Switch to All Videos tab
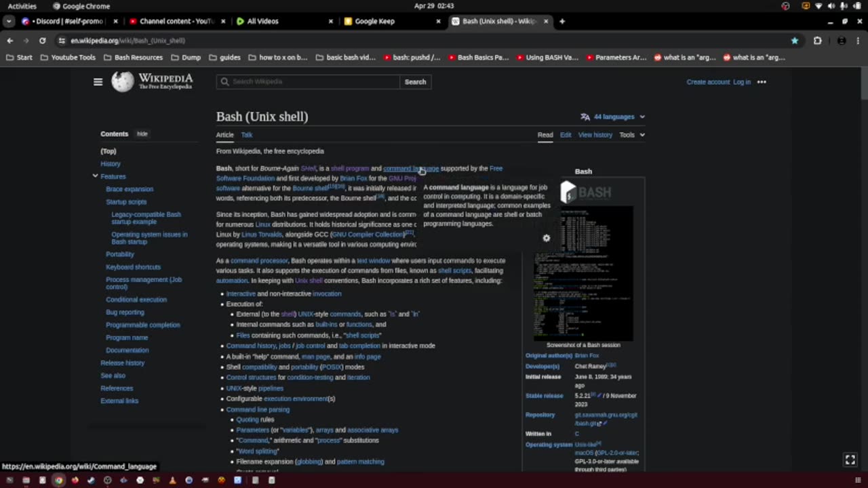The height and width of the screenshot is (488, 868). (285, 21)
